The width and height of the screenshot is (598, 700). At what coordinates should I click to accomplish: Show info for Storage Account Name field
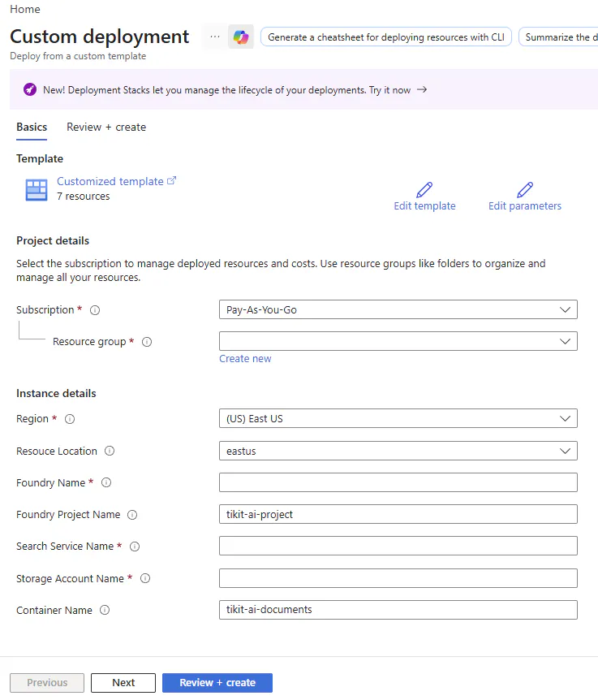[x=145, y=578]
